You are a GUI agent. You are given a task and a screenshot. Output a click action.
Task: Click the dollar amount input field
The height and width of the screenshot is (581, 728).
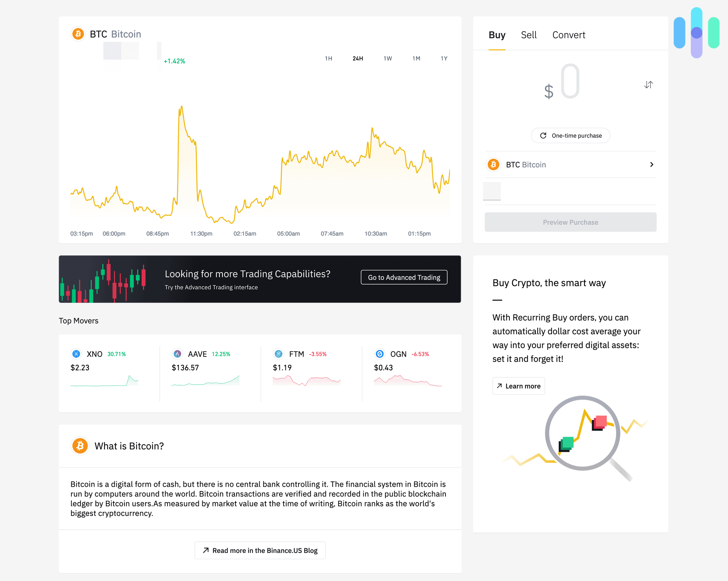click(570, 85)
